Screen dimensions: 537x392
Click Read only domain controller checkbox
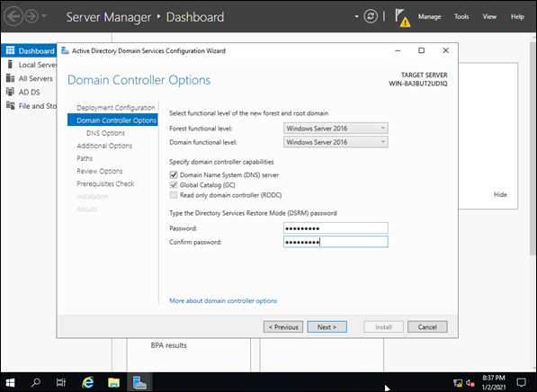point(174,195)
